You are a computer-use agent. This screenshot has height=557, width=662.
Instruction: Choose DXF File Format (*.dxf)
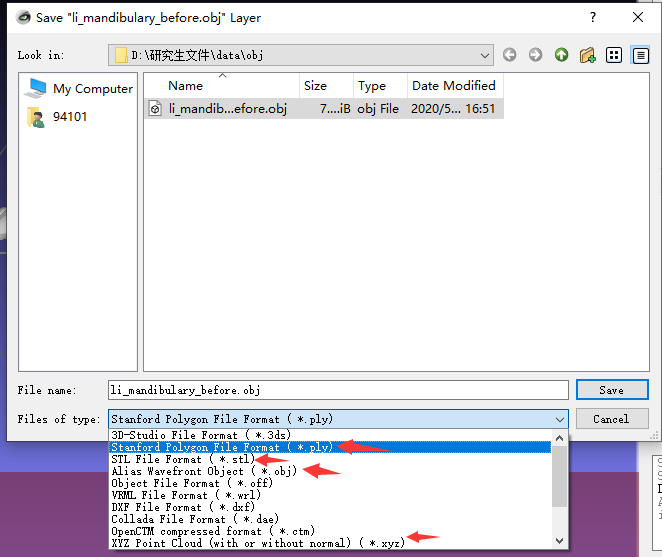coord(330,507)
